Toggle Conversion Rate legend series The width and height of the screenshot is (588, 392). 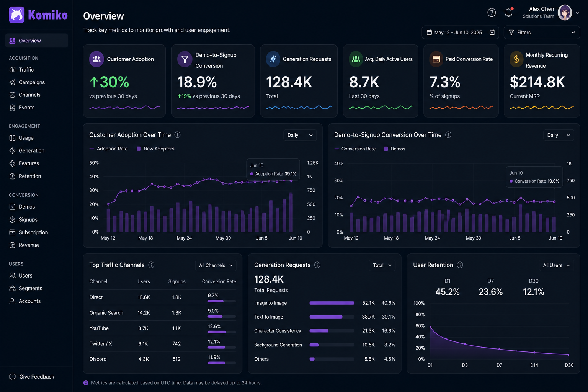pyautogui.click(x=355, y=149)
